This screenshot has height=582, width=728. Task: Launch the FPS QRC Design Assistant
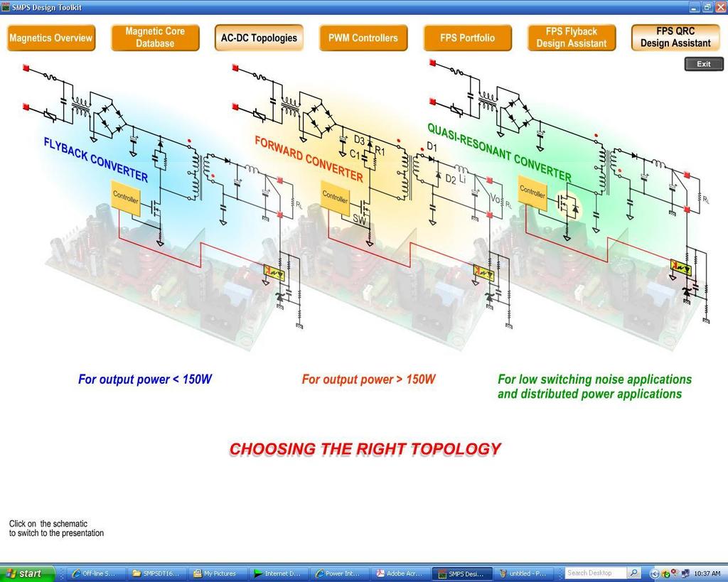tap(675, 38)
